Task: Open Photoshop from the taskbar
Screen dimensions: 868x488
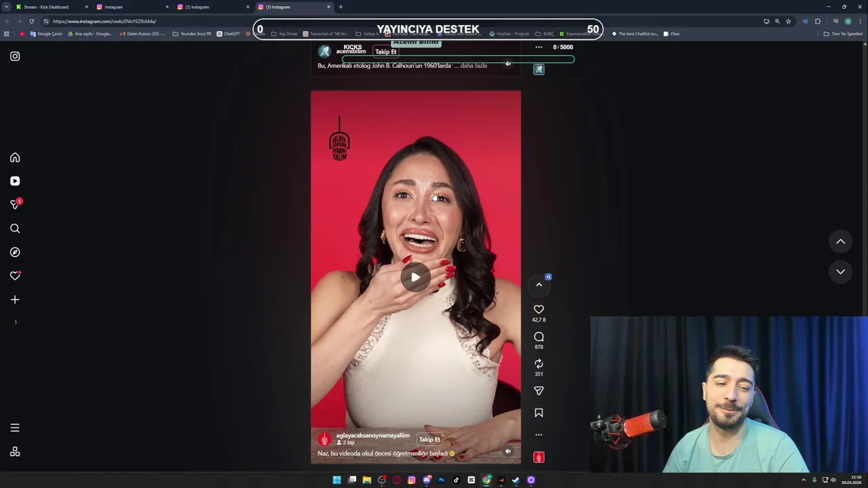Action: 441,480
